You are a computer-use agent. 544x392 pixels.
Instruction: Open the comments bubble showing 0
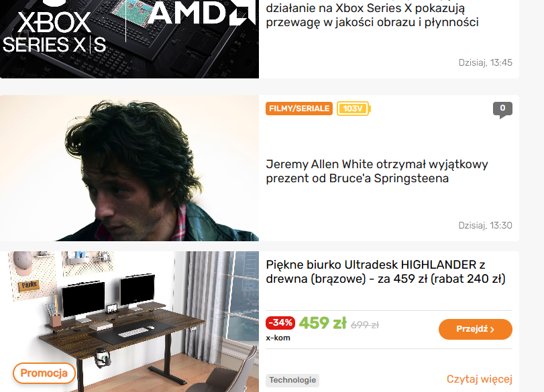click(502, 109)
